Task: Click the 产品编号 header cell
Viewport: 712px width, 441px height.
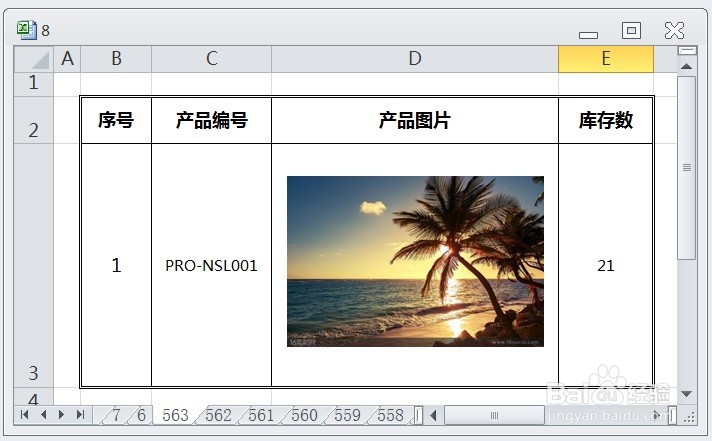Action: [x=212, y=120]
